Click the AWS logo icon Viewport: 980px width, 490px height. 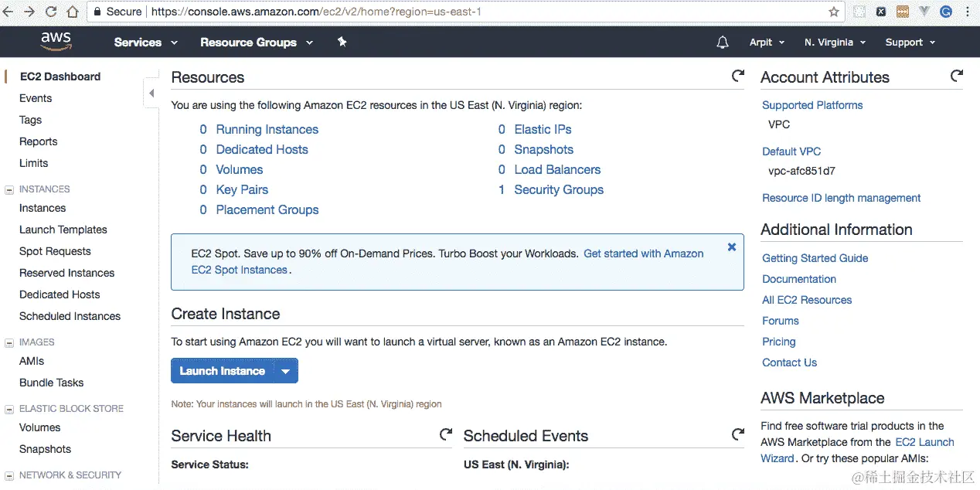click(x=56, y=42)
